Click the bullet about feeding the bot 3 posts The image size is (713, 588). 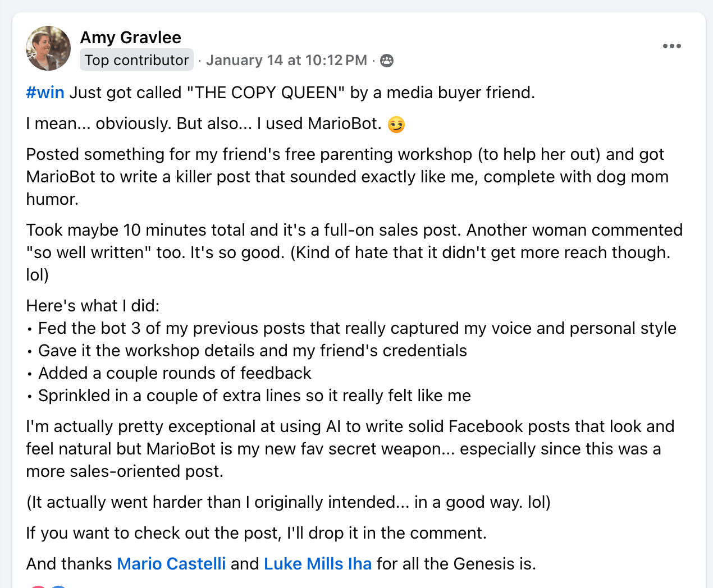point(357,328)
